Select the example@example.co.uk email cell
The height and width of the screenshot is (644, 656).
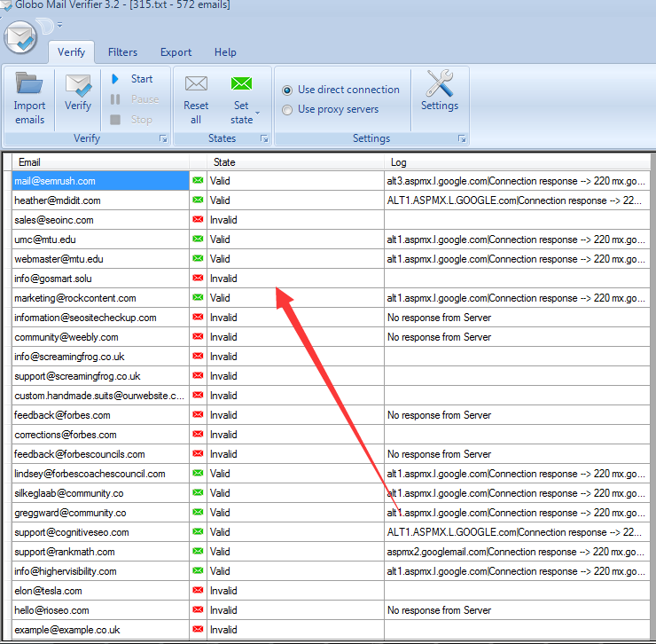click(x=100, y=630)
